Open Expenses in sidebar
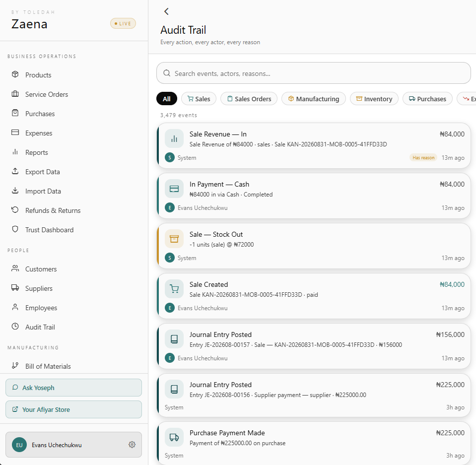Viewport: 476px width, 465px height. 39,133
